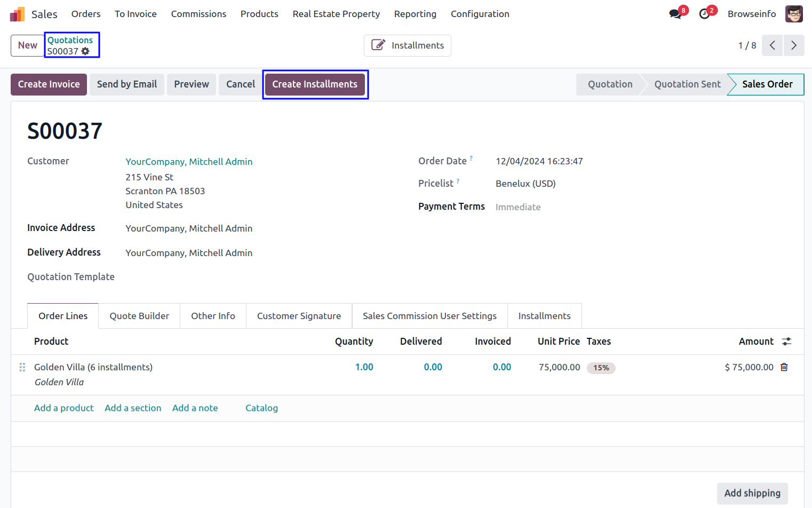The image size is (812, 508).
Task: Switch to the Installments tab
Action: point(544,316)
